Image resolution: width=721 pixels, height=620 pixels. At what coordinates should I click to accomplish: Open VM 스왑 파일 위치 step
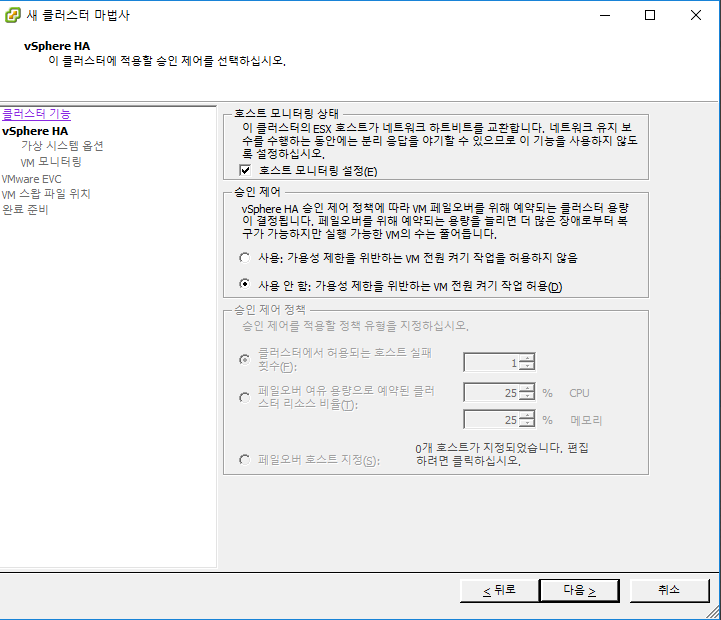point(46,194)
